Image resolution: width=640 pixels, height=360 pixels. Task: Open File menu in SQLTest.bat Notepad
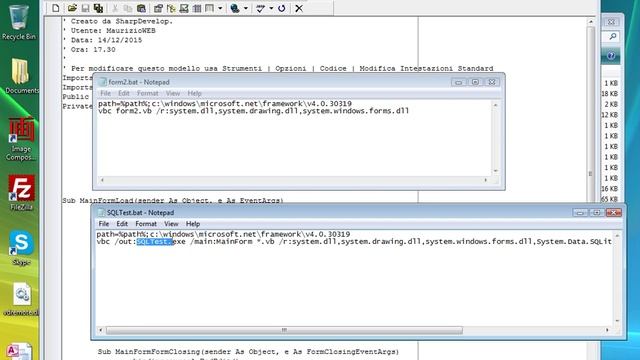(104, 224)
